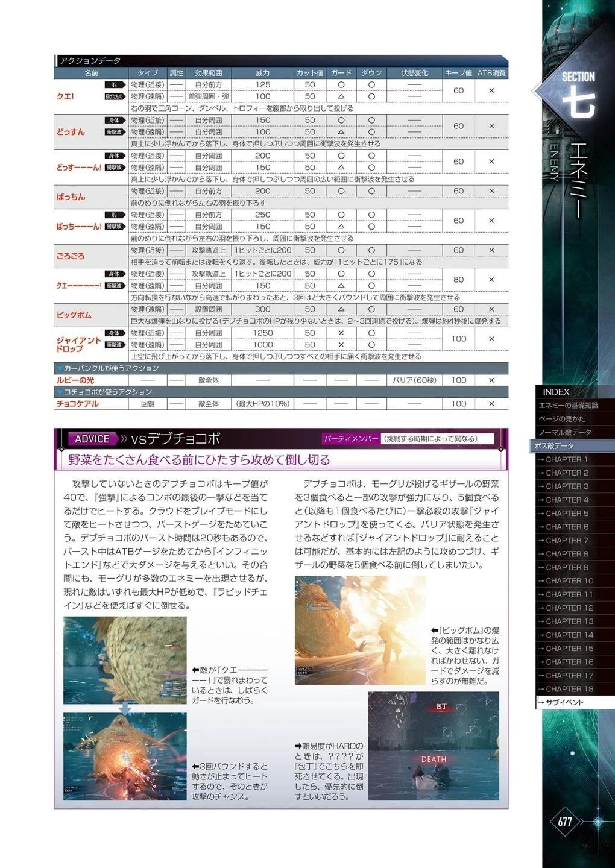This screenshot has height=868, width=615.
Task: Click the キープ値 column header
Action: 458,73
